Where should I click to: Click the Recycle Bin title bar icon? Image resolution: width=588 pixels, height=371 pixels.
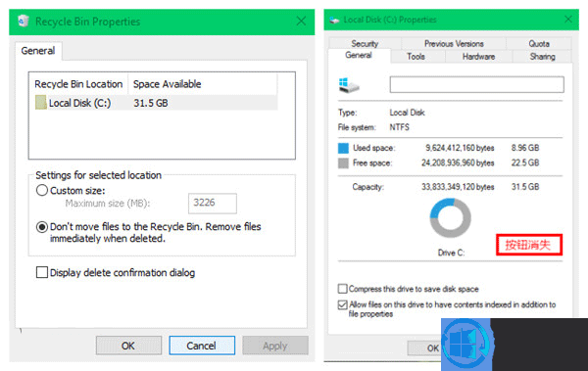[x=24, y=21]
